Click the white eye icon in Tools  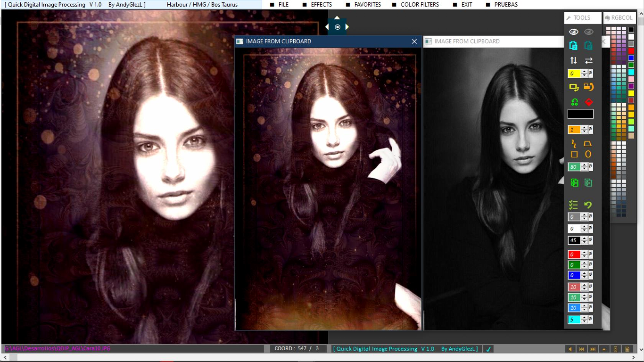(x=573, y=32)
